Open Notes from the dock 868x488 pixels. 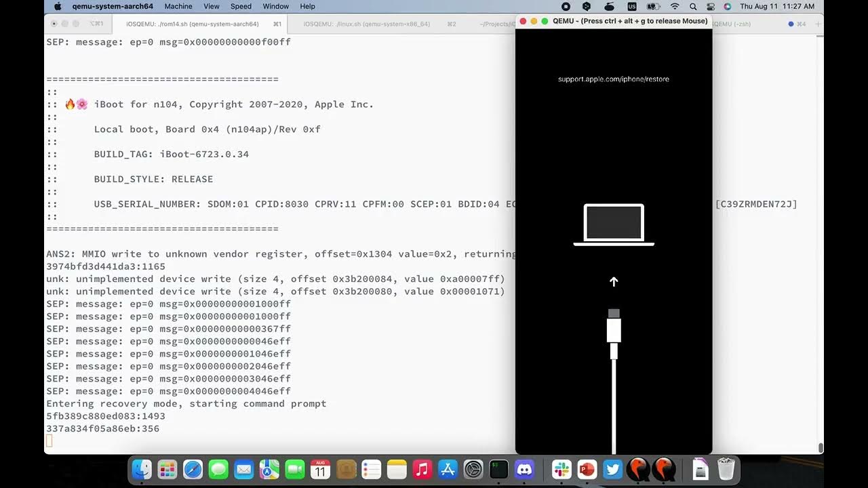(397, 469)
